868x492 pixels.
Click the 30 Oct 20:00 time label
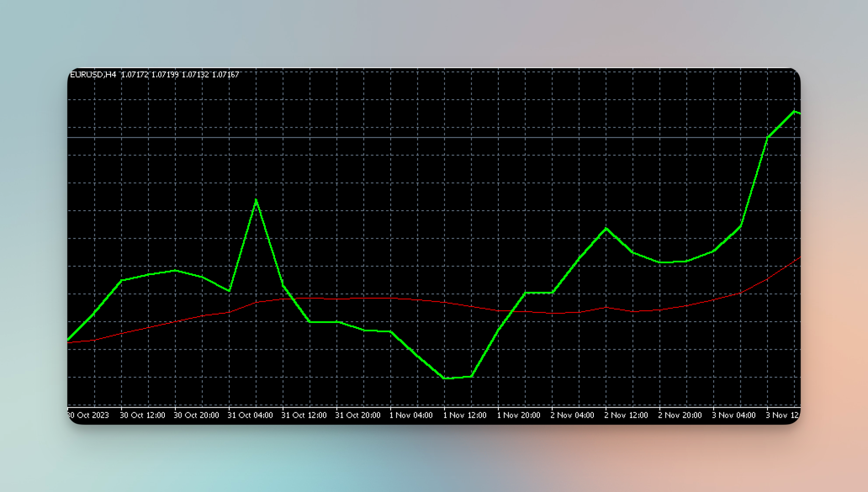pyautogui.click(x=196, y=415)
